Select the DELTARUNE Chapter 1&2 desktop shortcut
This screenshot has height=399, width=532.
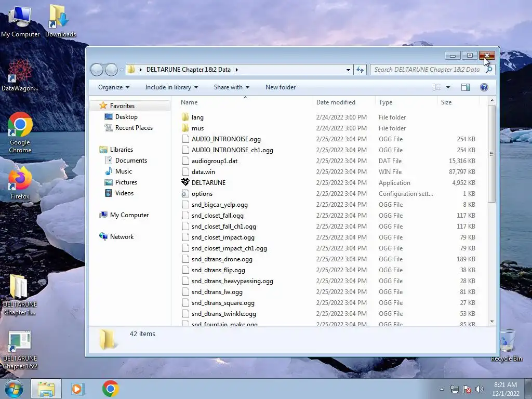tap(20, 350)
